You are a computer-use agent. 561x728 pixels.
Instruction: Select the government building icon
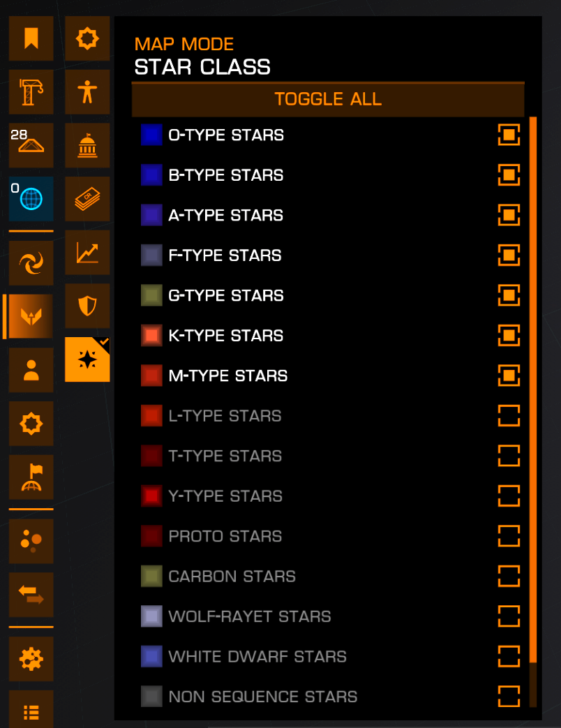[87, 145]
